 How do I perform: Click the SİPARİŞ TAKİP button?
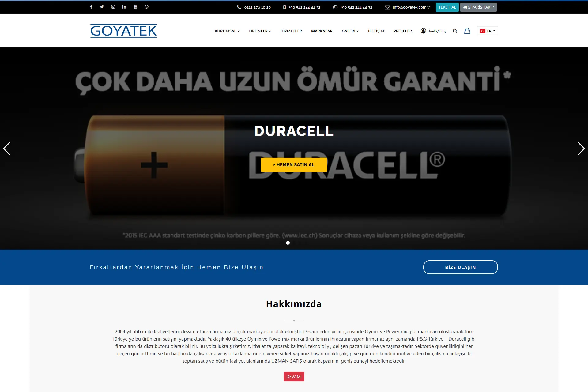[x=478, y=7]
